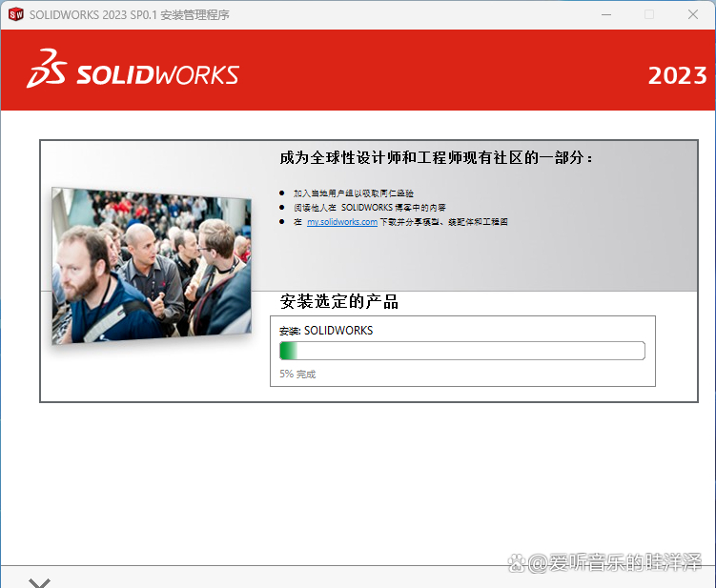
Task: Click the community crowd photo
Action: click(152, 265)
